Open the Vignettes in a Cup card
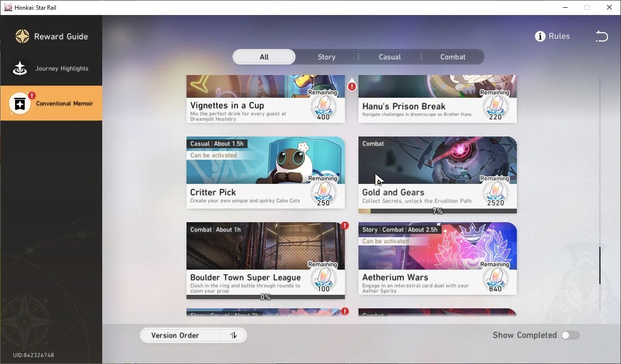 265,99
